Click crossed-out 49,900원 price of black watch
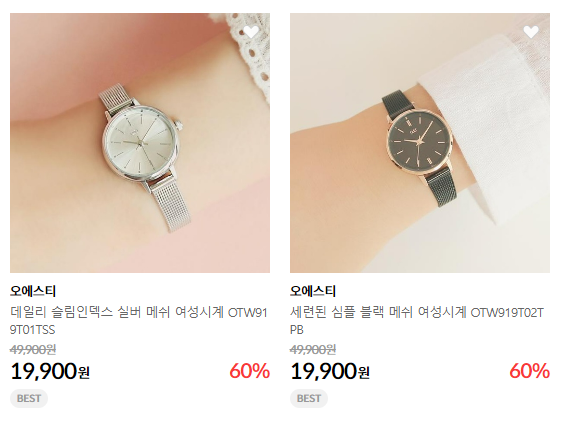The image size is (569, 429). (x=313, y=350)
